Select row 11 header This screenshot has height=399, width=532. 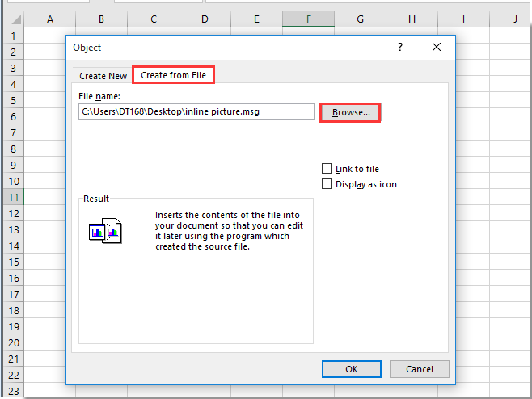pos(12,197)
